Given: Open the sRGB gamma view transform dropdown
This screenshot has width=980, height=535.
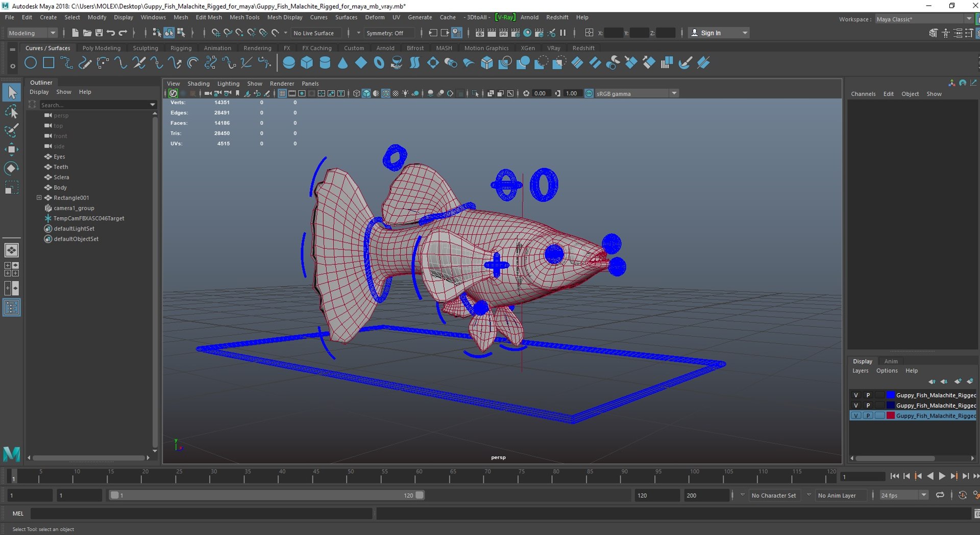Looking at the screenshot, I should coord(636,93).
